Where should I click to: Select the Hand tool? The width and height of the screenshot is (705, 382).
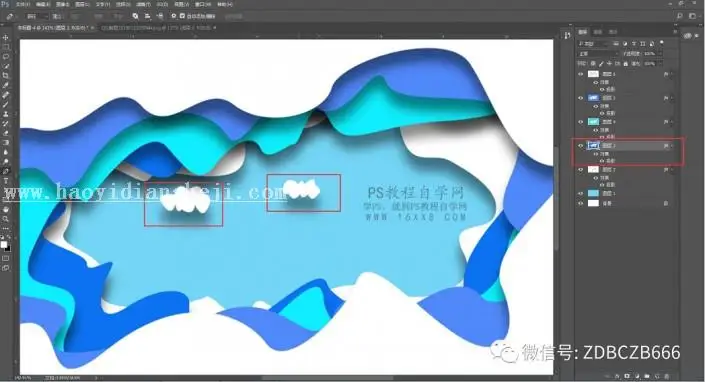coord(6,209)
